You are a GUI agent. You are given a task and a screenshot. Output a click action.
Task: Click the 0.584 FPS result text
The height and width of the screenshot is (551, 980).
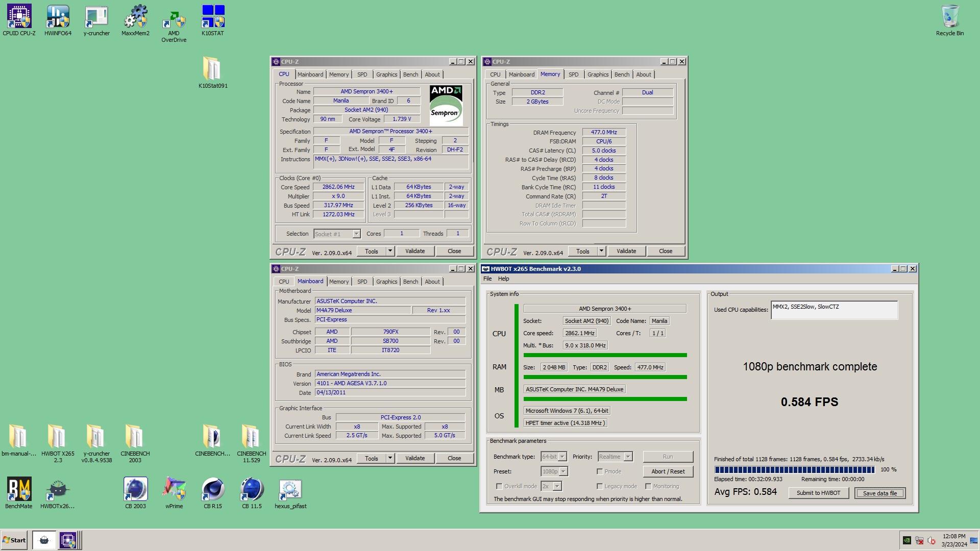810,402
